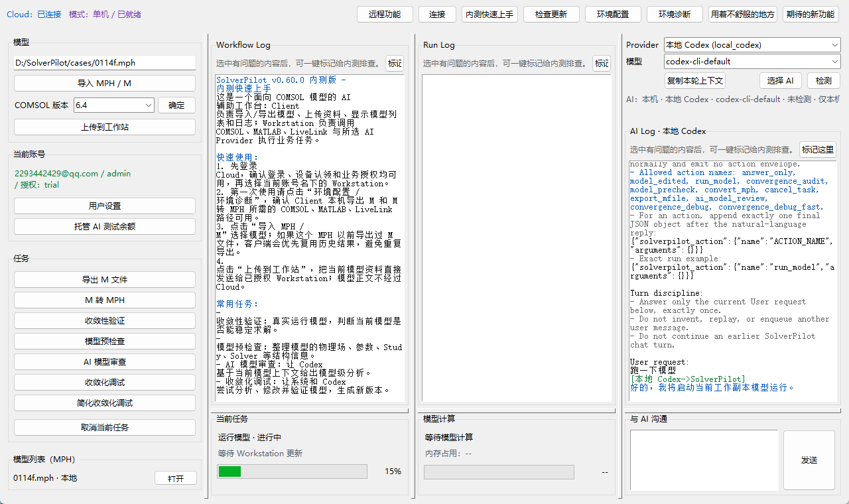The image size is (849, 504).
Task: Open the 0114f.mph model with 打开
Action: click(x=176, y=479)
